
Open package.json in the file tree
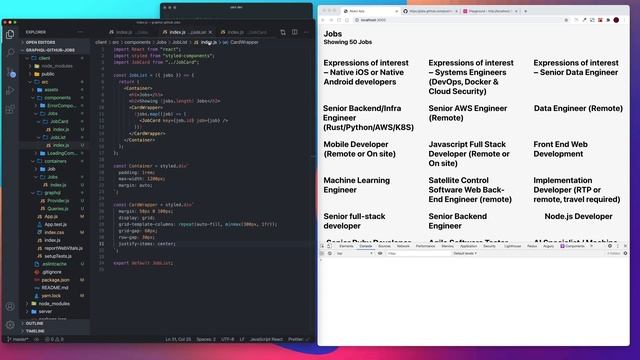pyautogui.click(x=55, y=280)
